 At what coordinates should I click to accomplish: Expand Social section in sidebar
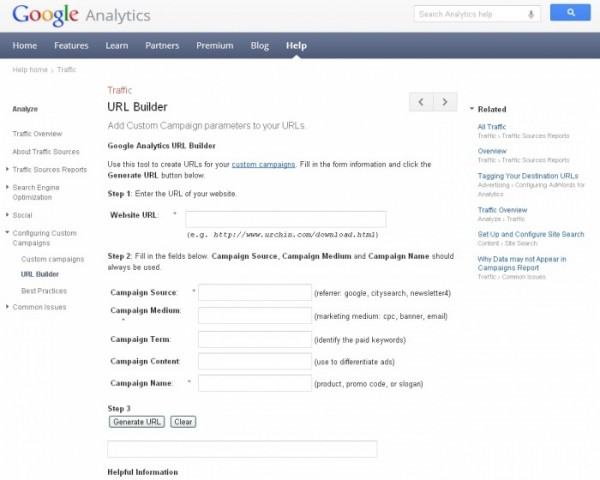(7, 215)
